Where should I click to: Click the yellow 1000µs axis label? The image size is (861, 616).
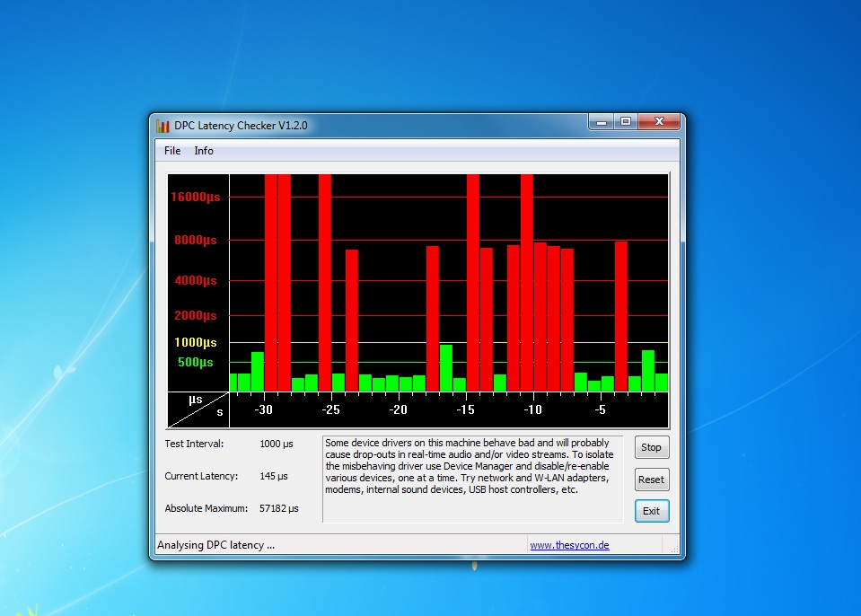click(196, 343)
